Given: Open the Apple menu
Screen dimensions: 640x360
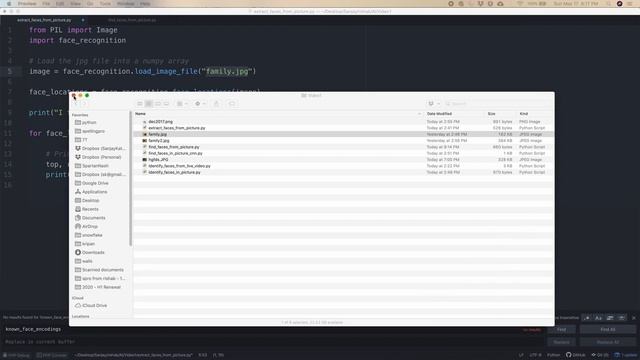Looking at the screenshot, I should 9,4.
